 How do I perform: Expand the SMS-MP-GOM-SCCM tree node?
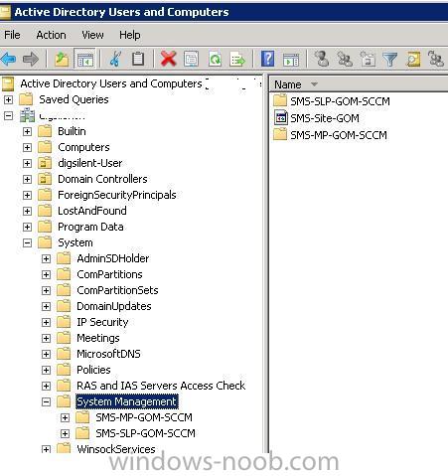(x=65, y=417)
